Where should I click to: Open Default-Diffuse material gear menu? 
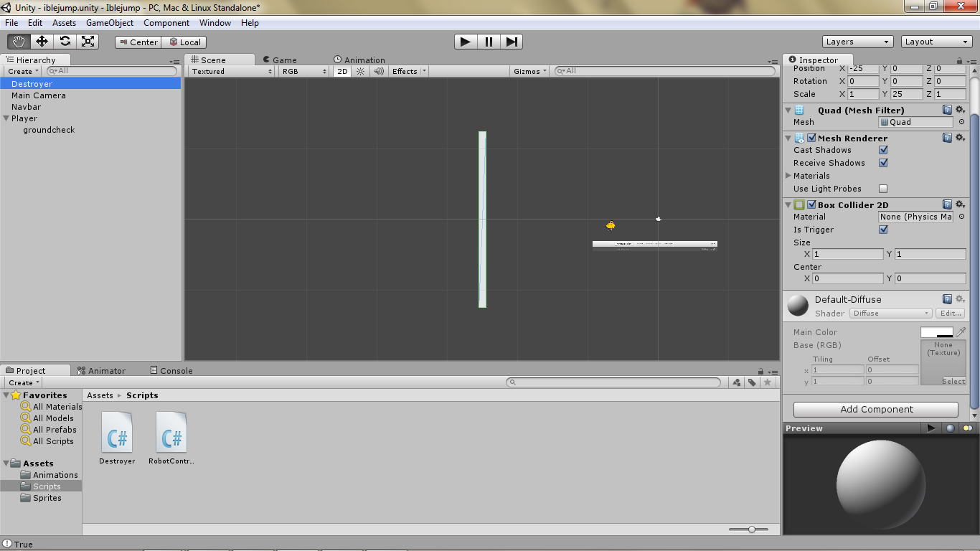coord(961,299)
